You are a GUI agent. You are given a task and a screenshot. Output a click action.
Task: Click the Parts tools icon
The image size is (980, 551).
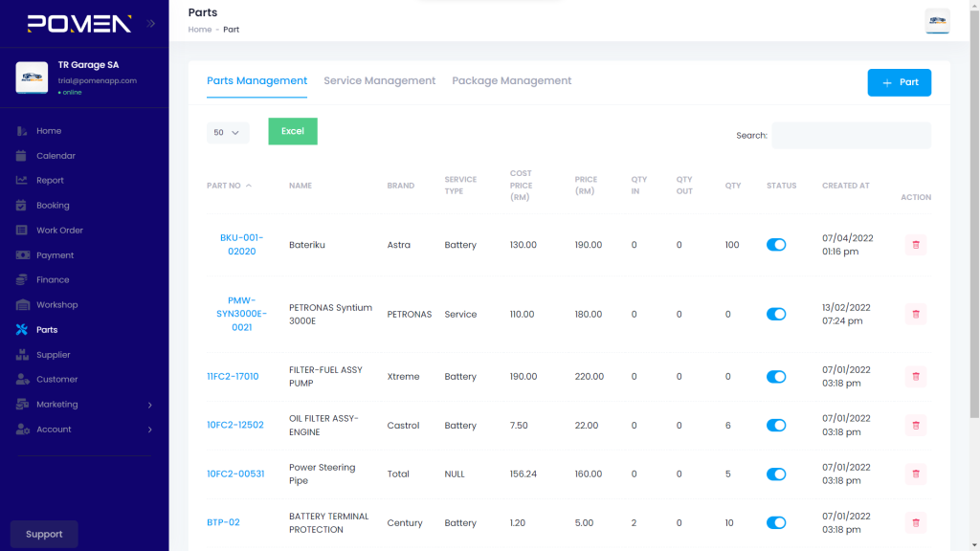click(x=22, y=329)
